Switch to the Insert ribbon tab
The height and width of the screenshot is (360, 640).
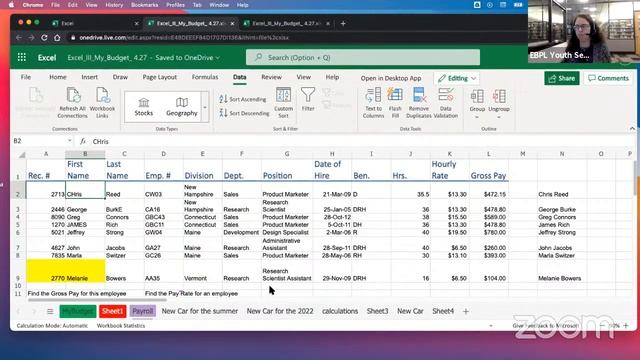pyautogui.click(x=89, y=77)
